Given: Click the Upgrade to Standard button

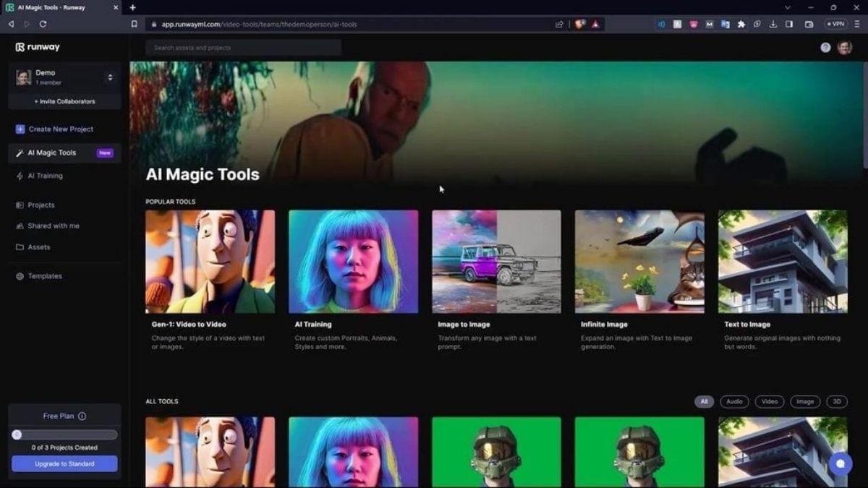Looking at the screenshot, I should (x=64, y=463).
